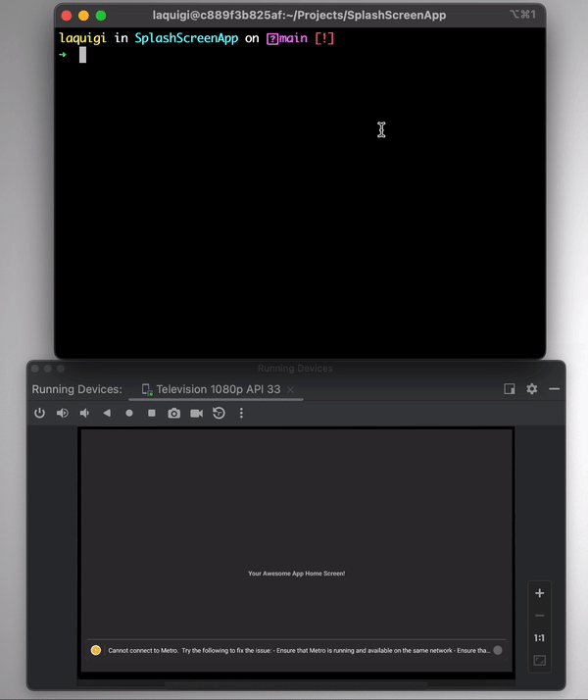The image size is (588, 700).
Task: Close the terminal window with red button
Action: tap(67, 16)
